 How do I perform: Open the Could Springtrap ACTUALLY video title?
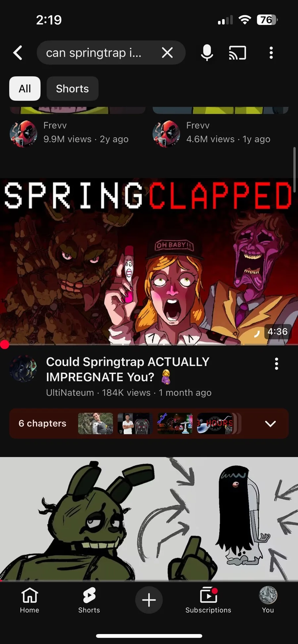coord(128,369)
